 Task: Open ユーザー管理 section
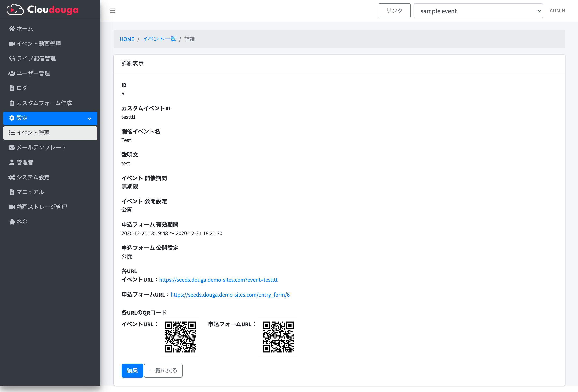click(50, 73)
